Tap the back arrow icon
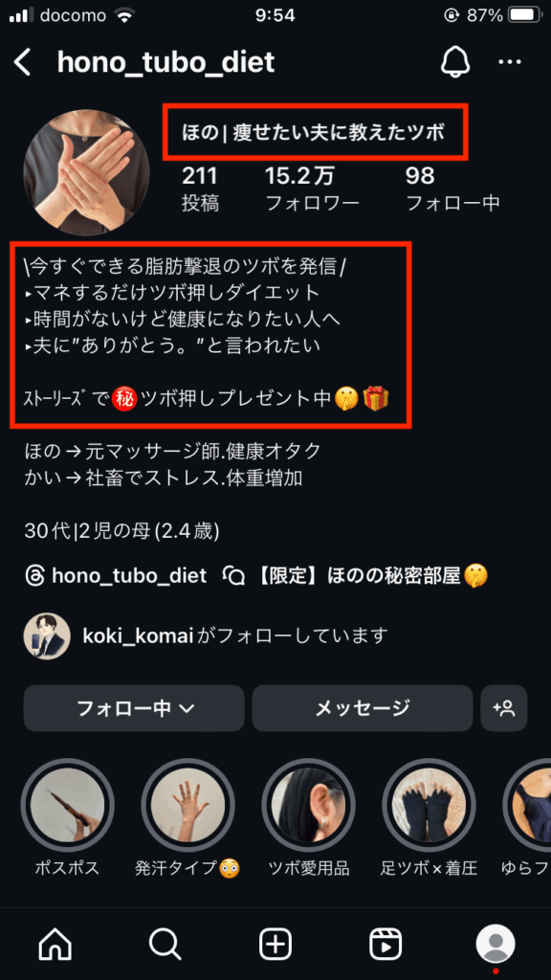Viewport: 551px width, 980px height. (x=23, y=63)
